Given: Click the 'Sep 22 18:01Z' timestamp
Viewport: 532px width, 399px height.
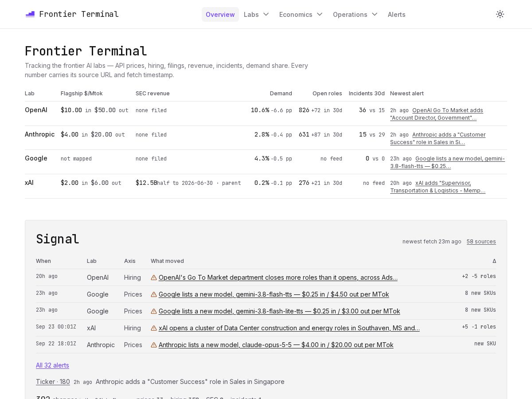Looking at the screenshot, I should [x=56, y=344].
